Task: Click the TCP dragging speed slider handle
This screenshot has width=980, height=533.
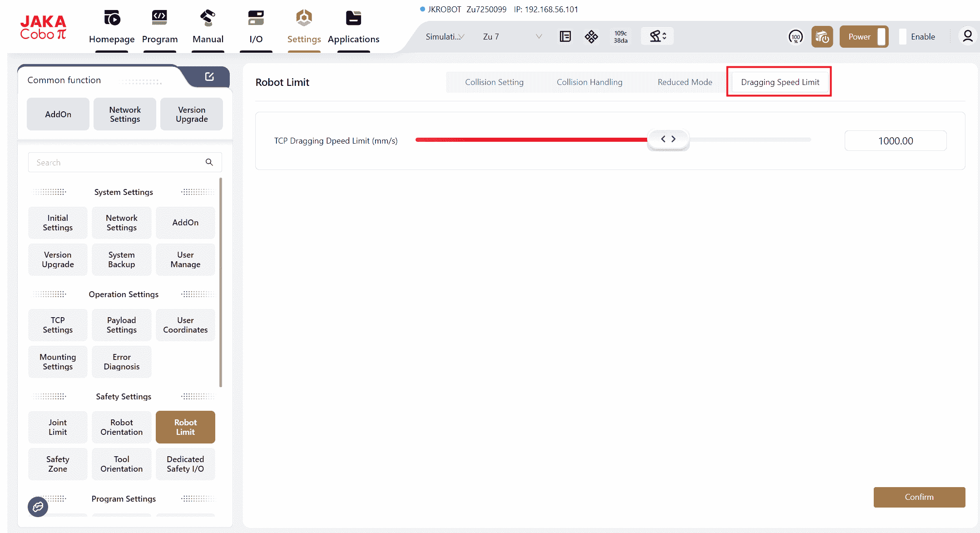Action: (x=668, y=139)
